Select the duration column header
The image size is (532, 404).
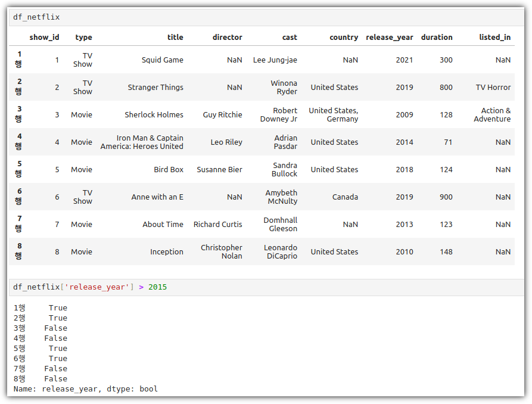[x=437, y=38]
